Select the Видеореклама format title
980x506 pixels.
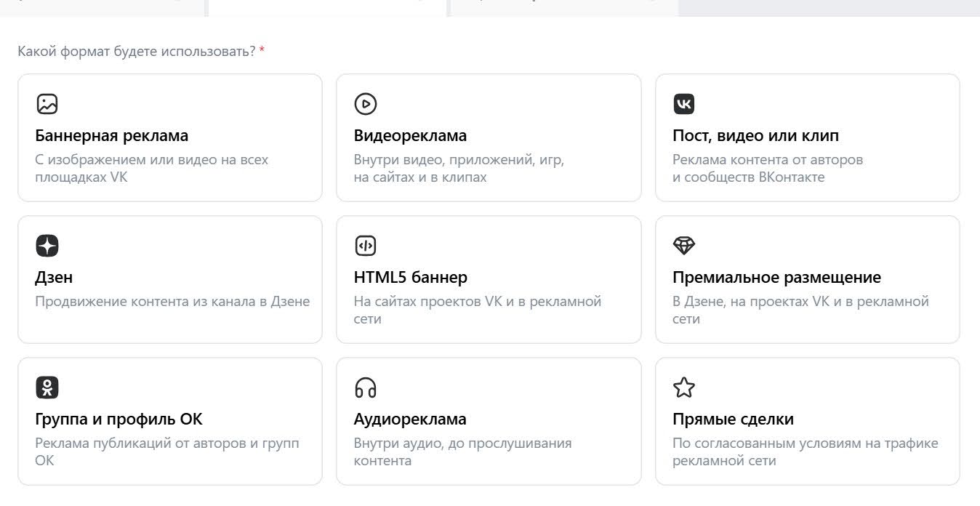(x=410, y=135)
